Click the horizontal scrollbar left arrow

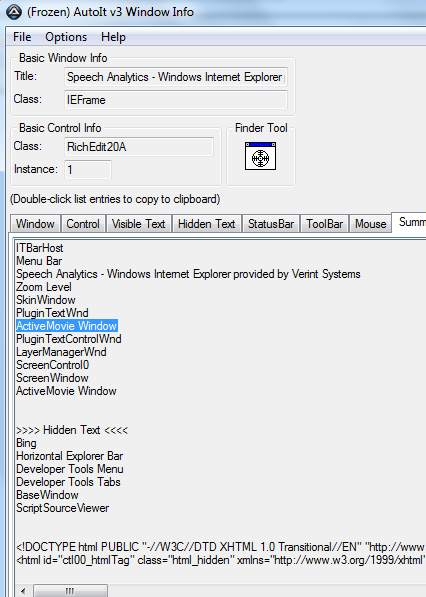point(23,591)
